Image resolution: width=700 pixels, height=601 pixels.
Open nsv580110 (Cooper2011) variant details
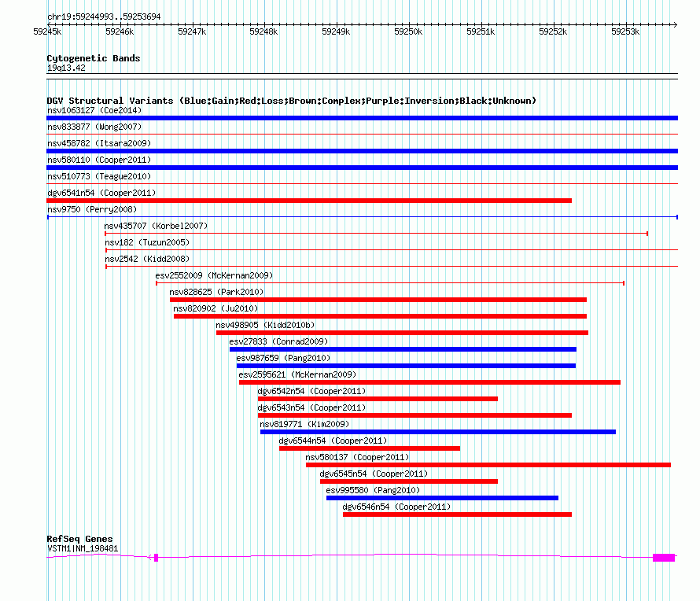coord(99,160)
